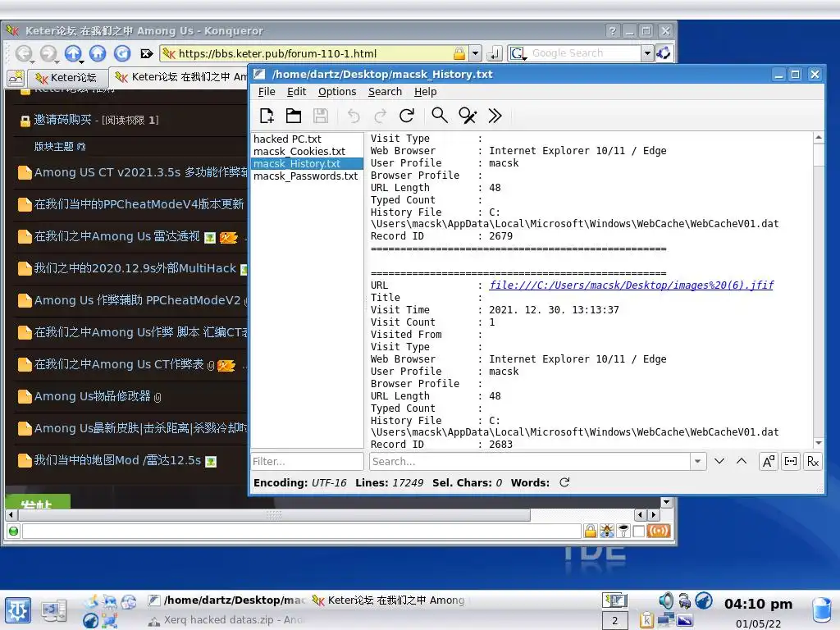Open the URL history dropdown in Konqueror
The width and height of the screenshot is (840, 630).
click(475, 53)
